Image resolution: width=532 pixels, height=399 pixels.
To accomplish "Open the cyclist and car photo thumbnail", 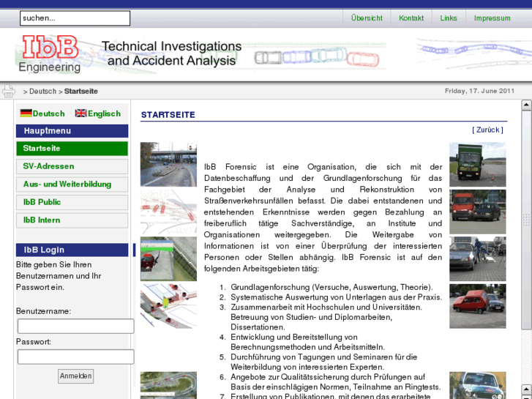I will click(x=478, y=258).
